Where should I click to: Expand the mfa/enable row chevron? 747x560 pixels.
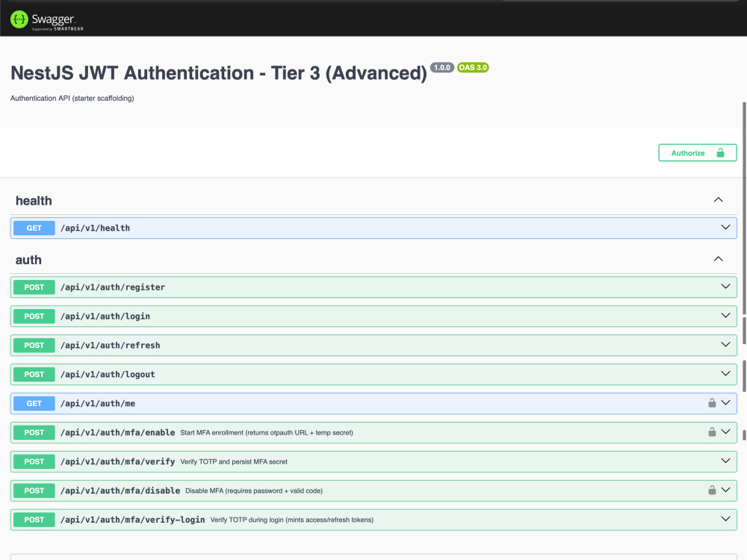click(725, 432)
